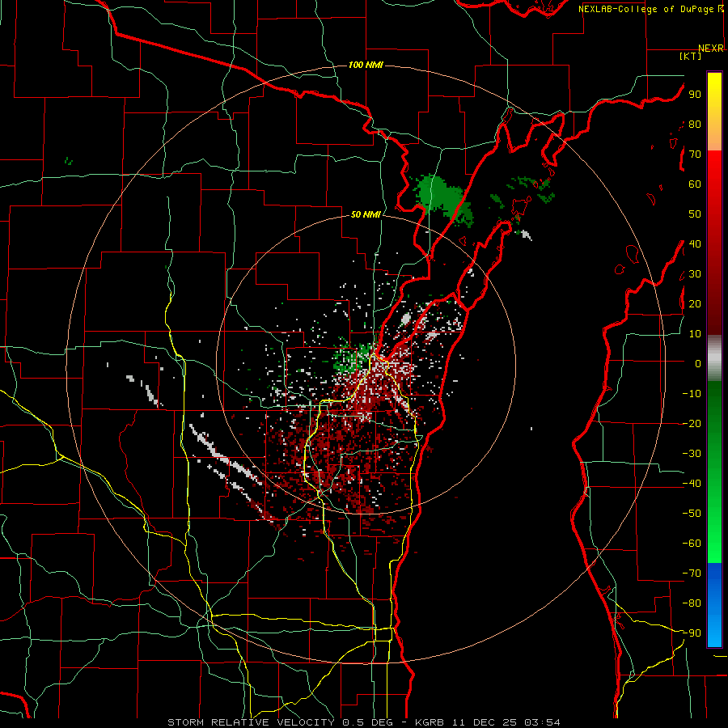Image resolution: width=728 pixels, height=728 pixels.
Task: Click the gray zero-velocity segment of color bar
Action: (x=714, y=358)
